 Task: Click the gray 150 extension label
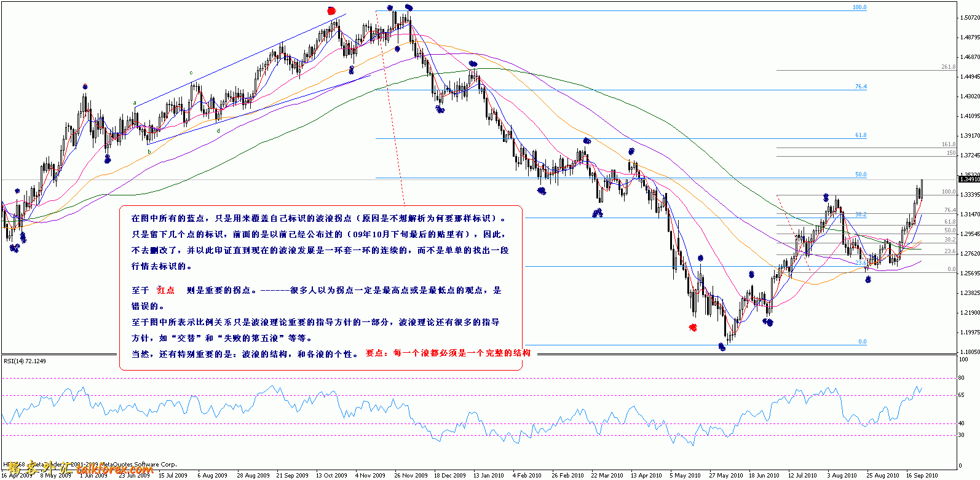point(951,153)
